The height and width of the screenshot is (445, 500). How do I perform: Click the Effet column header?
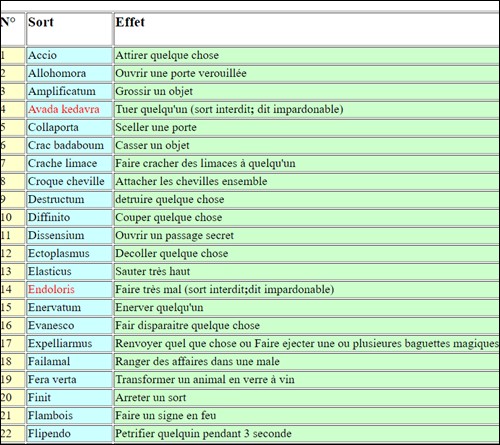click(307, 29)
